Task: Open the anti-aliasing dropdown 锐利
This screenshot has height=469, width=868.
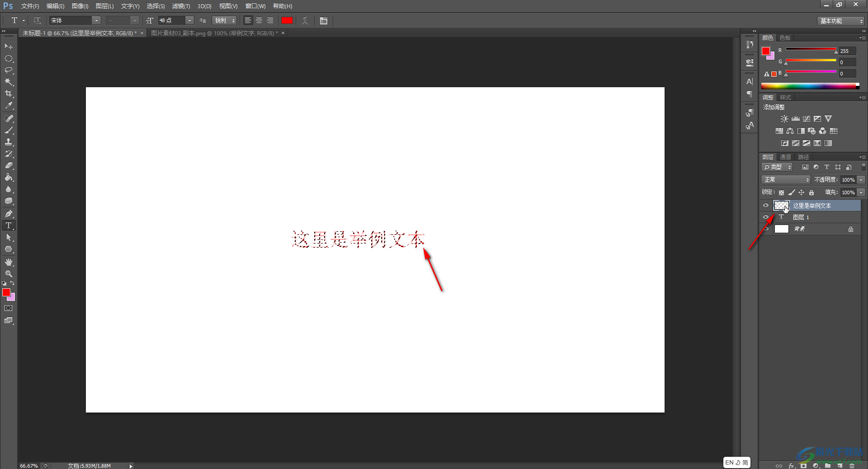Action: [225, 20]
